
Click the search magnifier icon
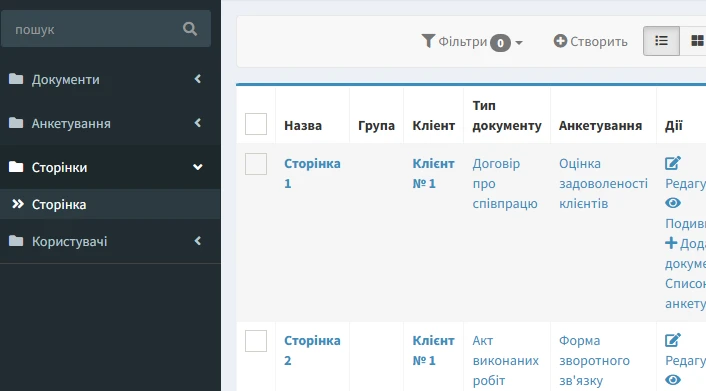[190, 29]
